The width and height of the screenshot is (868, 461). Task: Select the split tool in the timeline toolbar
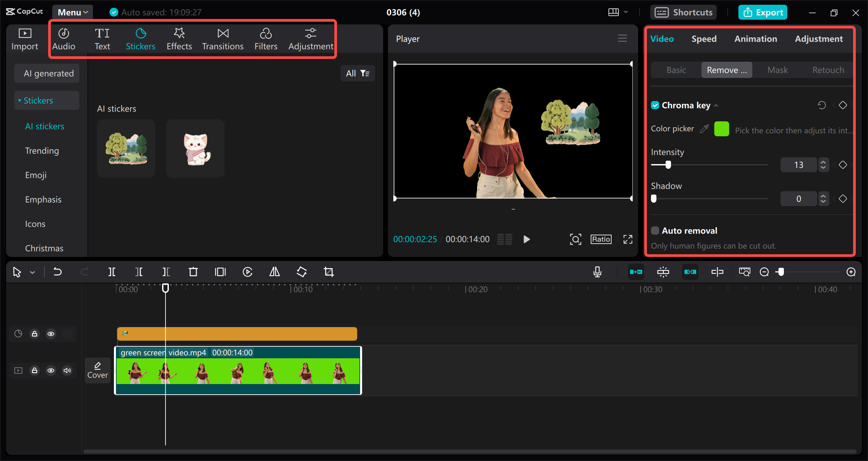(112, 272)
